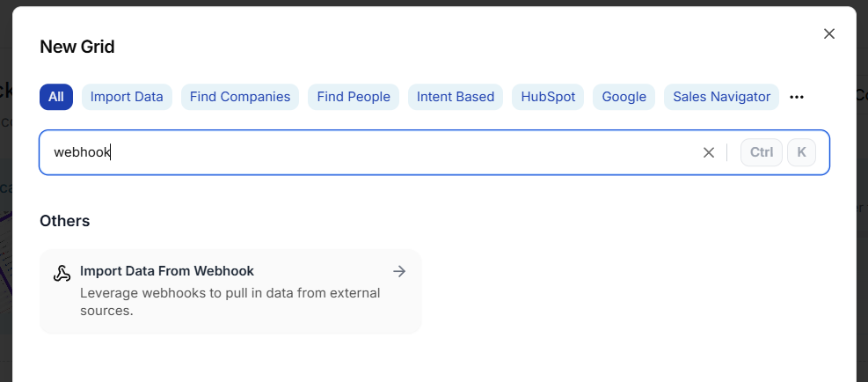Click the K shortcut key badge
This screenshot has width=868, height=382.
click(x=801, y=152)
